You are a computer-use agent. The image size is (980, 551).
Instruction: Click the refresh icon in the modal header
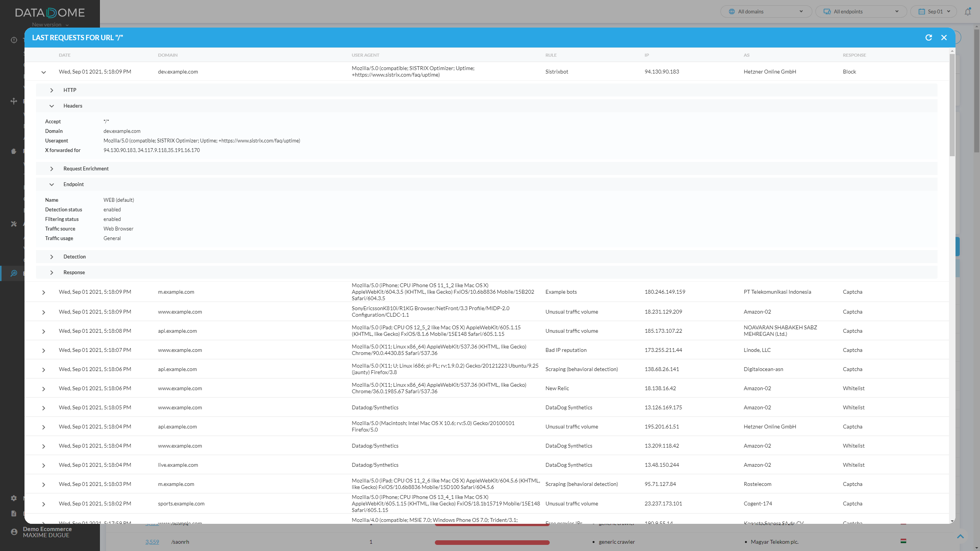tap(928, 38)
